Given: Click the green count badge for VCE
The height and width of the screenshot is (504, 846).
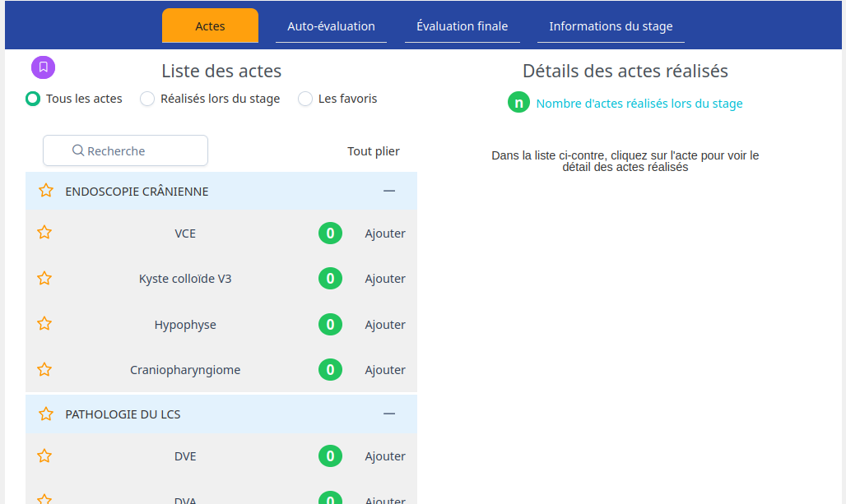Looking at the screenshot, I should 330,234.
